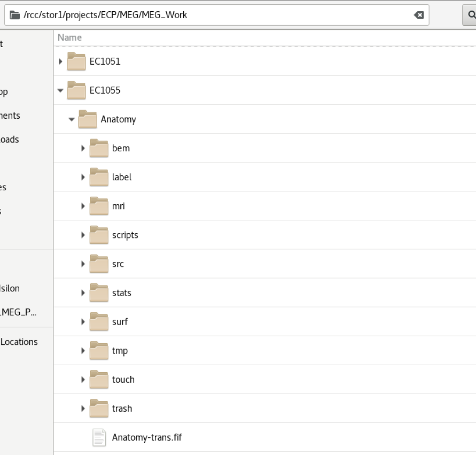The image size is (476, 455).
Task: Click the mri folder icon
Action: [x=99, y=206]
